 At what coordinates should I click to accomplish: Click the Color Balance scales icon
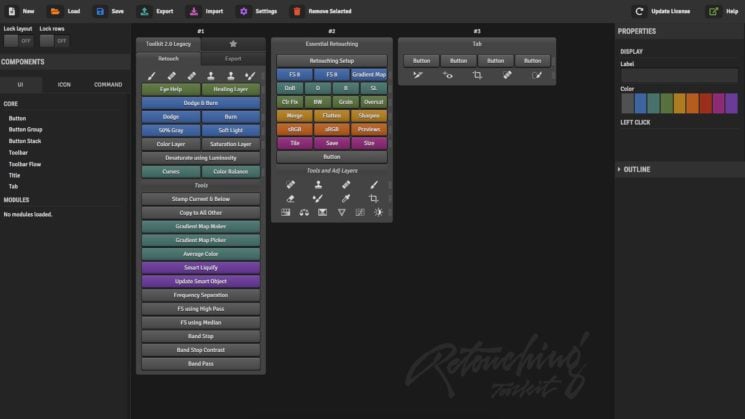tap(304, 212)
